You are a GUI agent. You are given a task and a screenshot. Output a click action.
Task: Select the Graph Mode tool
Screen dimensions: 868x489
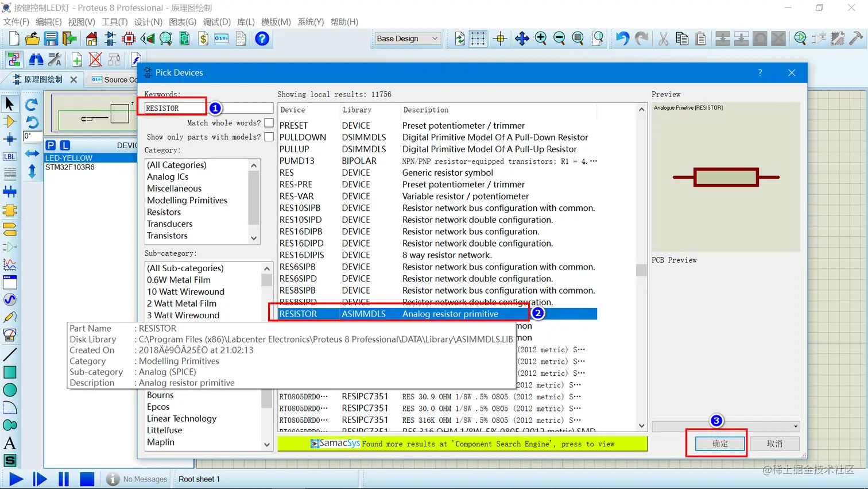pyautogui.click(x=10, y=265)
